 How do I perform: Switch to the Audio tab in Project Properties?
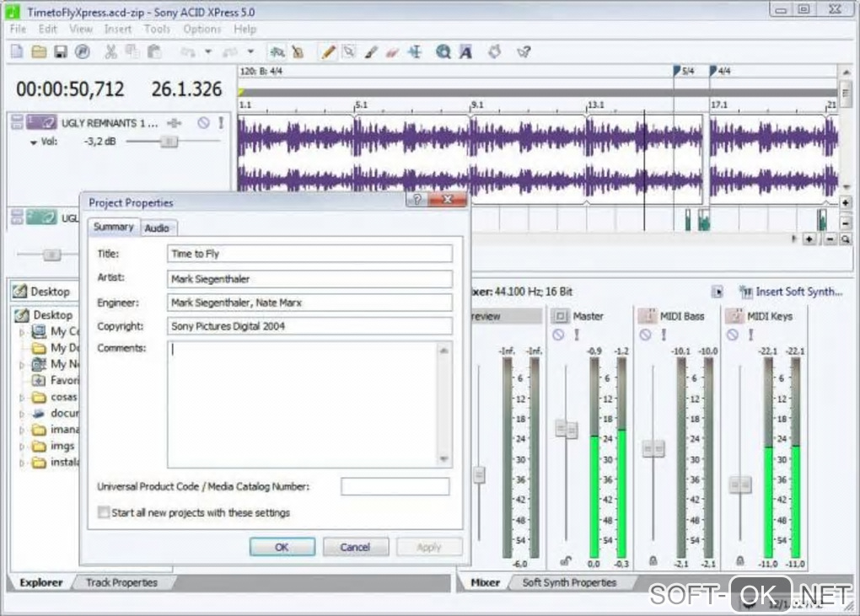157,228
